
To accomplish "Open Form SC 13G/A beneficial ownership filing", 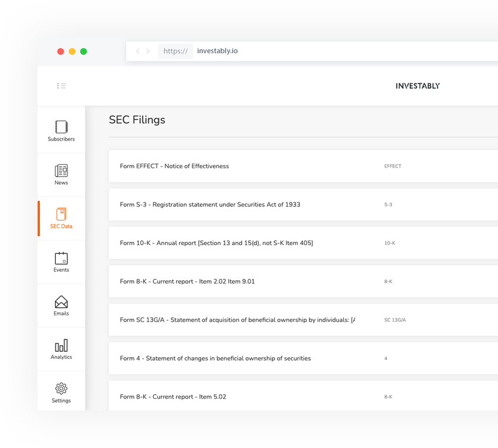I will click(x=237, y=320).
